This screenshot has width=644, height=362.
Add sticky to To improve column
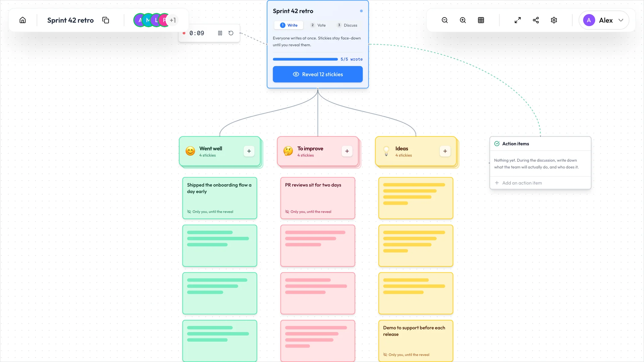347,151
